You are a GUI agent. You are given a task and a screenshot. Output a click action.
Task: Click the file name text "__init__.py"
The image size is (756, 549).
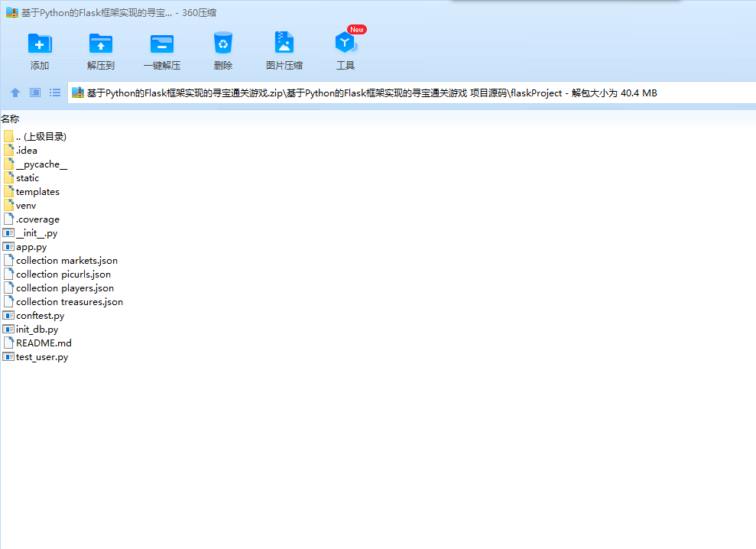coord(37,233)
